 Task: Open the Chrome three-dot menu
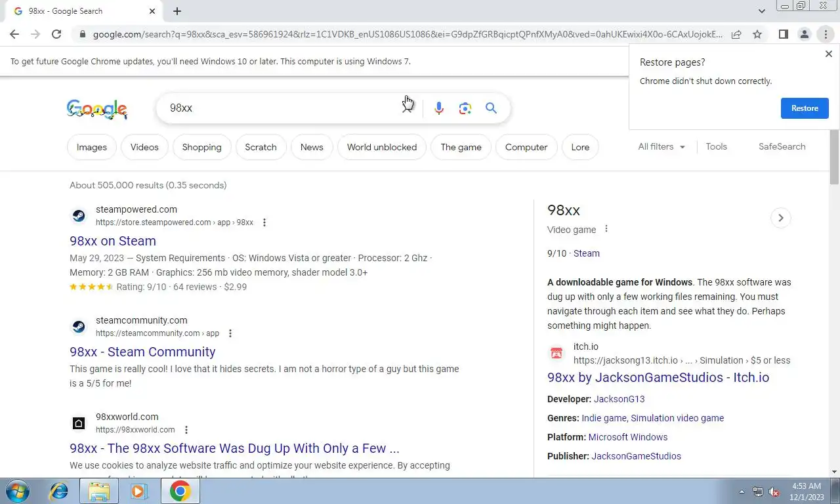826,34
